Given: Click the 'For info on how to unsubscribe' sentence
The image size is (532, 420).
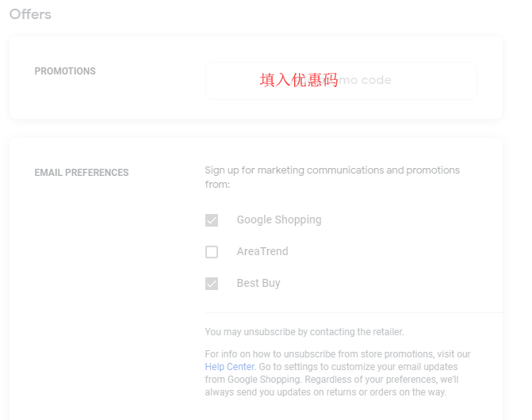Looking at the screenshot, I should point(337,354).
